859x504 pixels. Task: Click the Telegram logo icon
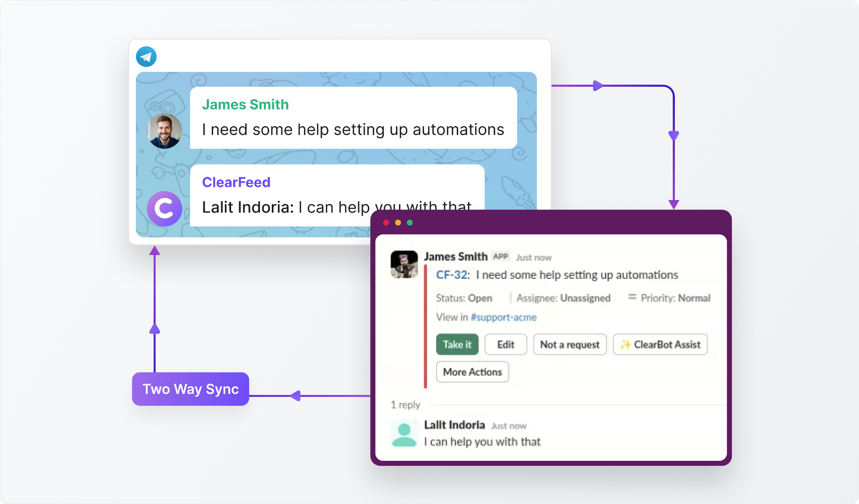pos(146,57)
